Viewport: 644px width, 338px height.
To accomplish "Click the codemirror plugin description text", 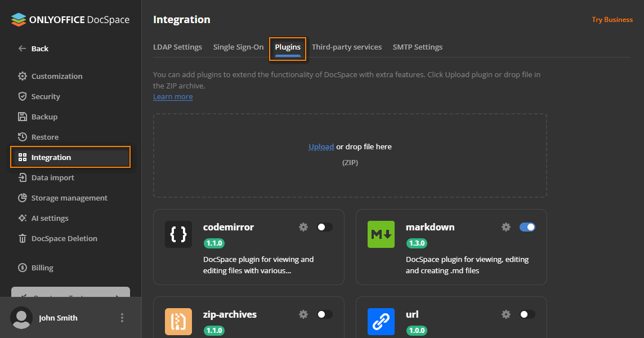I will [x=258, y=265].
